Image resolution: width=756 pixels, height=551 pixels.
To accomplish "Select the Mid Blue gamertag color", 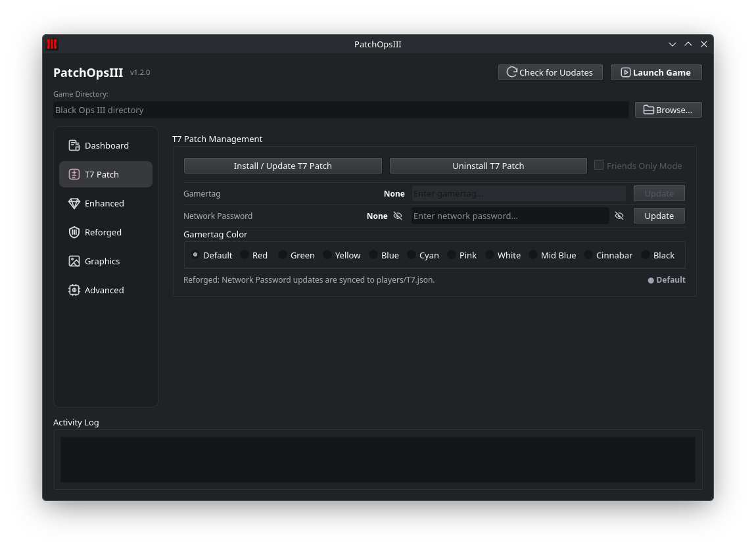I will coord(532,255).
